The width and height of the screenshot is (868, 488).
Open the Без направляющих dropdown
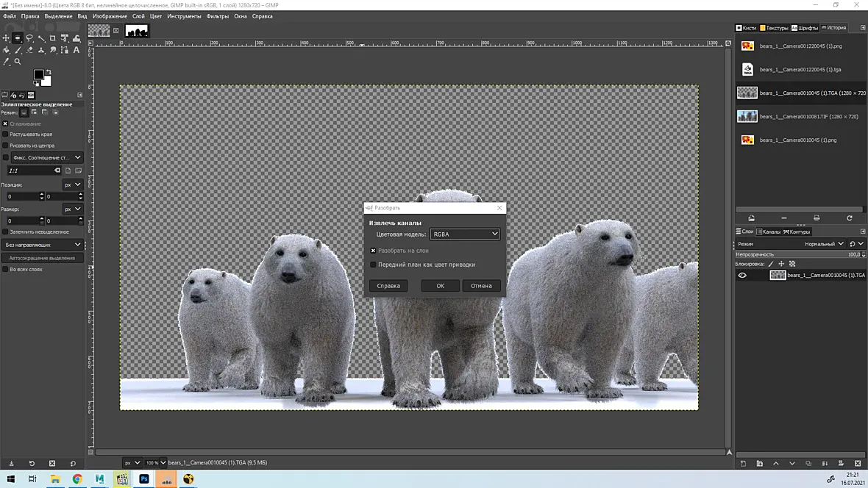[43, 245]
